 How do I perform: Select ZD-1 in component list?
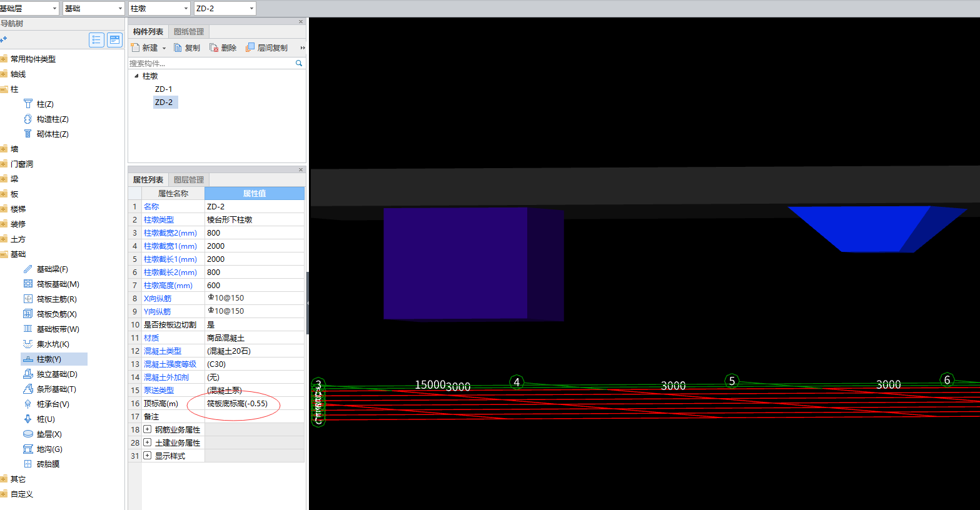164,89
